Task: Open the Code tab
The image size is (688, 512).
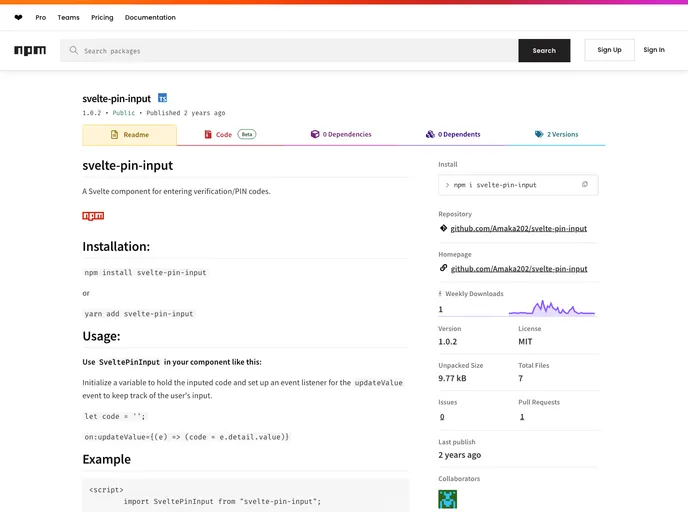Action: (x=230, y=135)
